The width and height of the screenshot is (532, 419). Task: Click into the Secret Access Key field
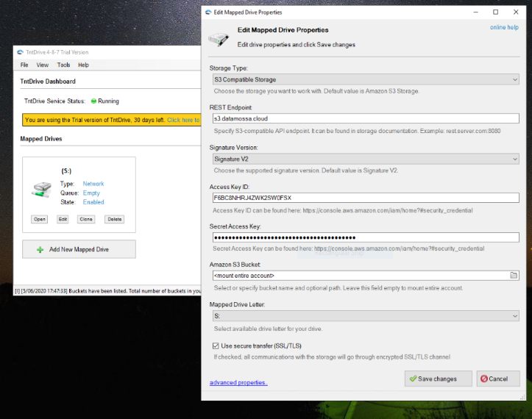click(366, 237)
